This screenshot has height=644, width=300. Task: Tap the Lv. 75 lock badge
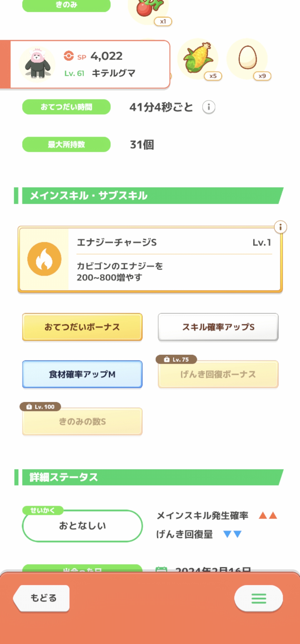pyautogui.click(x=176, y=360)
